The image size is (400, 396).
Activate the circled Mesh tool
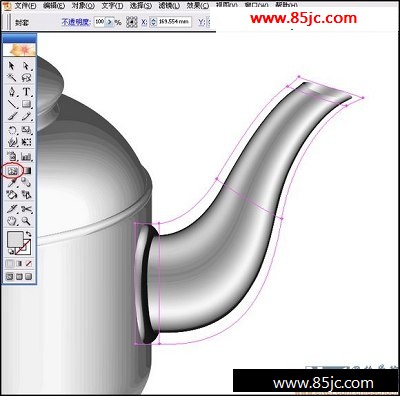[x=13, y=171]
